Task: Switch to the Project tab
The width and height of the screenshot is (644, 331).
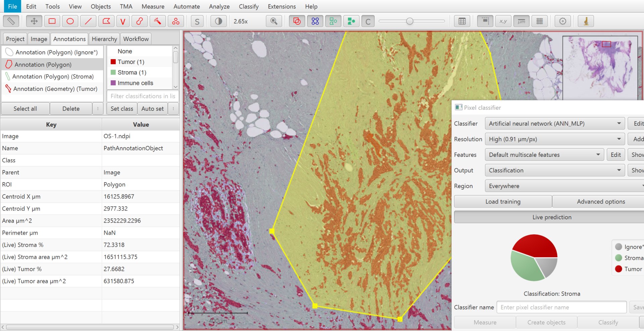Action: pyautogui.click(x=15, y=39)
